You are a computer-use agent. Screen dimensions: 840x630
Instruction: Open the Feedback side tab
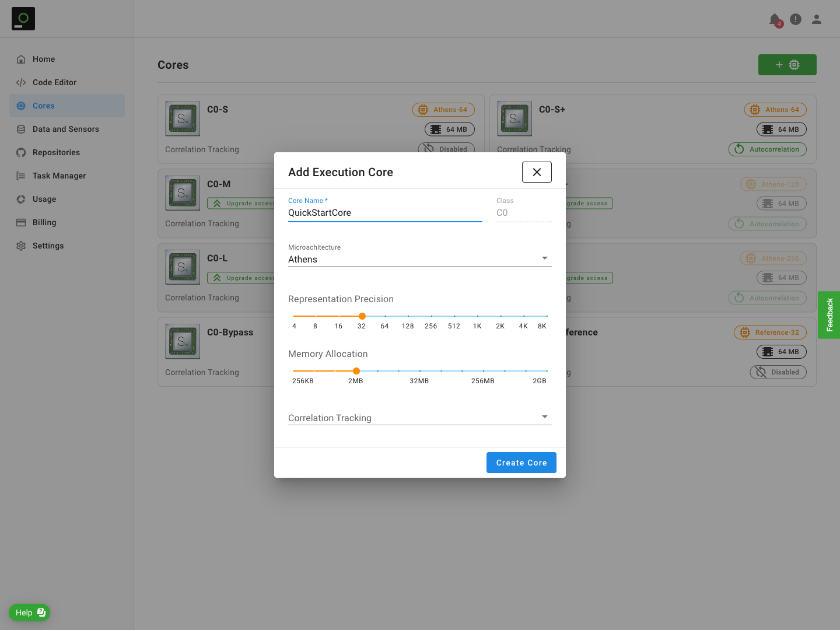(829, 315)
